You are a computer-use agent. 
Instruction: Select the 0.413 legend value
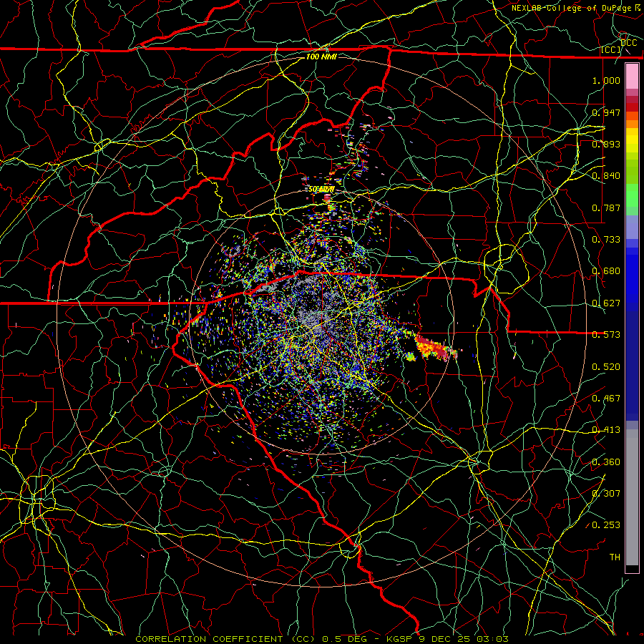click(606, 430)
